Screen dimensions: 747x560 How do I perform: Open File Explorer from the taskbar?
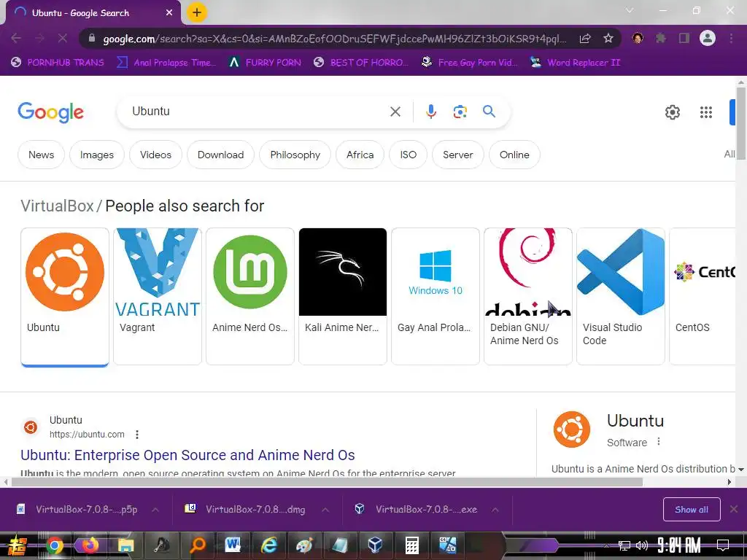(x=125, y=545)
